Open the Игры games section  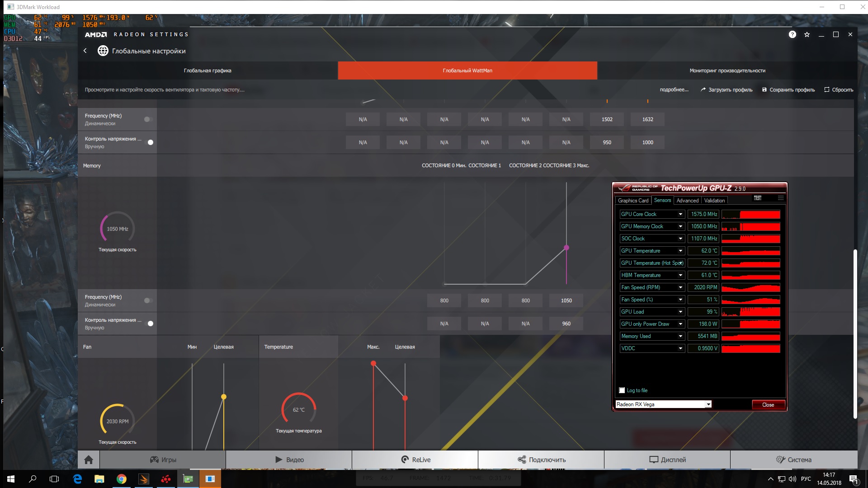tap(163, 460)
